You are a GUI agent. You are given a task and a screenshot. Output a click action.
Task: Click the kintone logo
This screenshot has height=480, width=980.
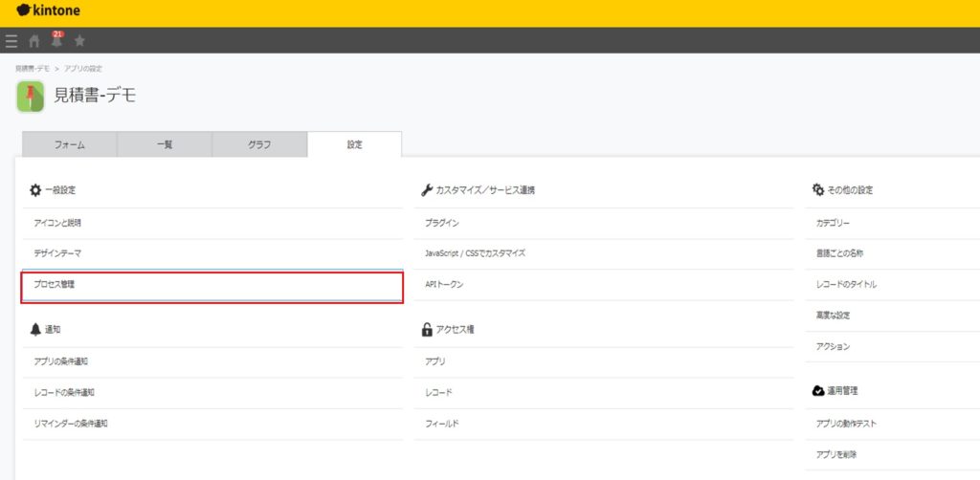[48, 11]
